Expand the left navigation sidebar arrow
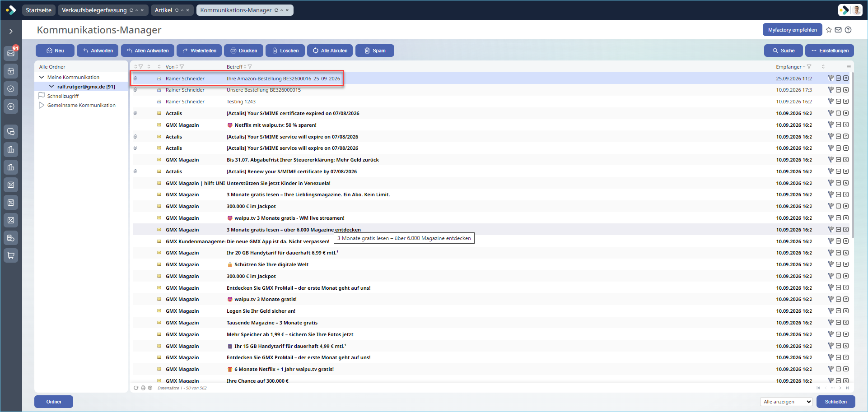 point(11,31)
